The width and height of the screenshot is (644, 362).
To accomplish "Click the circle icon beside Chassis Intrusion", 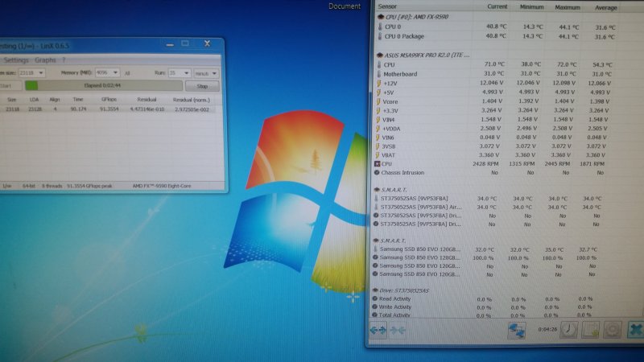I will (x=377, y=173).
